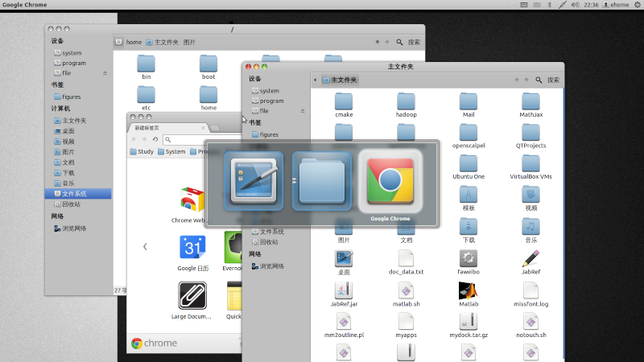The image size is (644, 362).
Task: Open the matlab.sh script file
Action: pos(407,294)
